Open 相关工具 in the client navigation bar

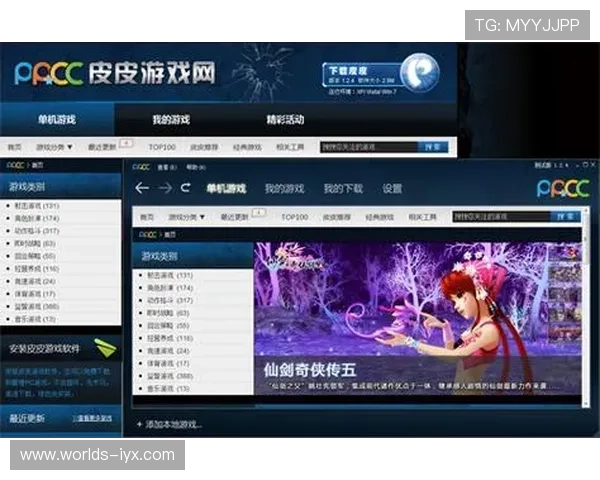click(422, 217)
